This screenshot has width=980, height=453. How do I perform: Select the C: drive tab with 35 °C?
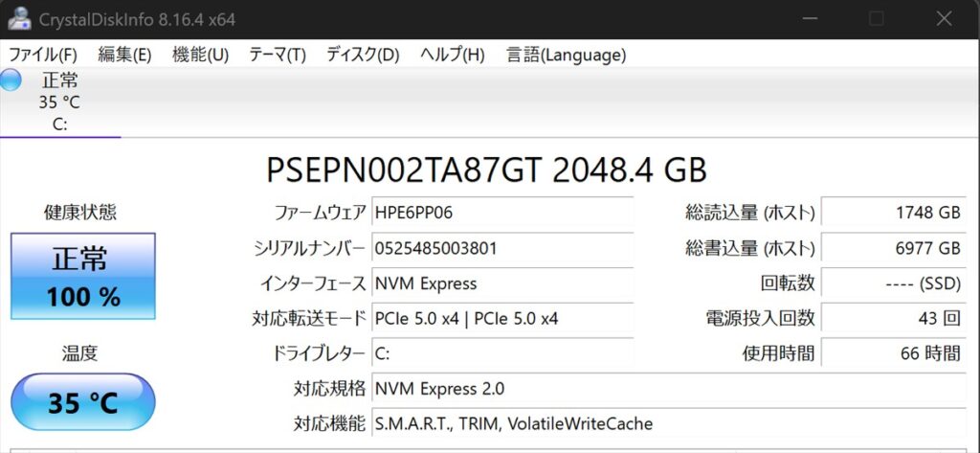(x=60, y=102)
